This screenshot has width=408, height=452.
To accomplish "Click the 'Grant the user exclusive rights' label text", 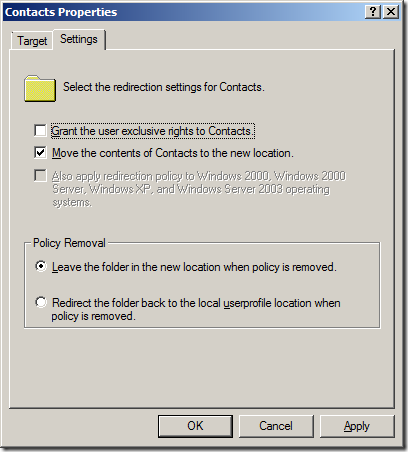I will pos(153,131).
